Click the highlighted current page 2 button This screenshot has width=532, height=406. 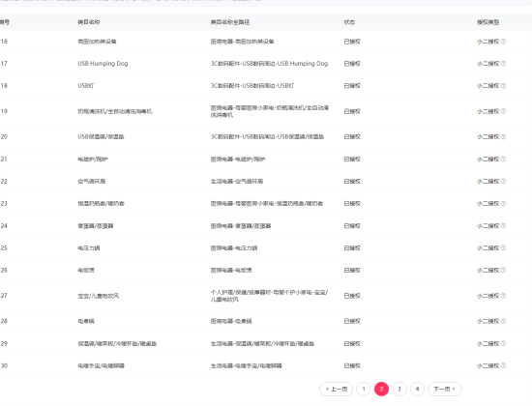tap(381, 389)
